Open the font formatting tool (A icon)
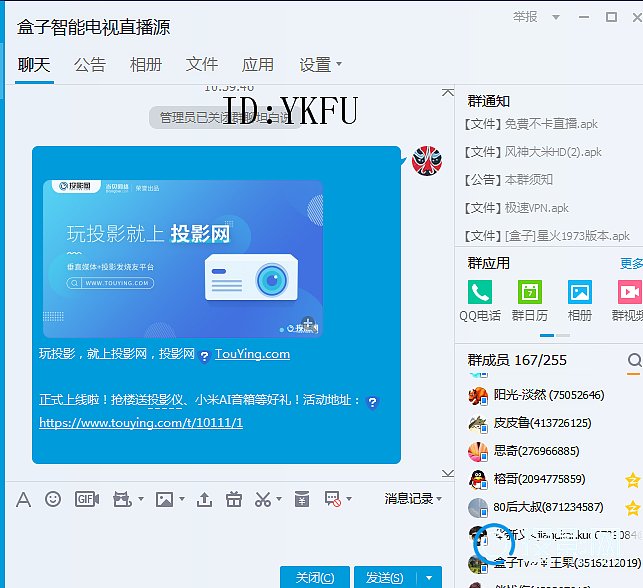643x588 pixels. click(x=23, y=499)
